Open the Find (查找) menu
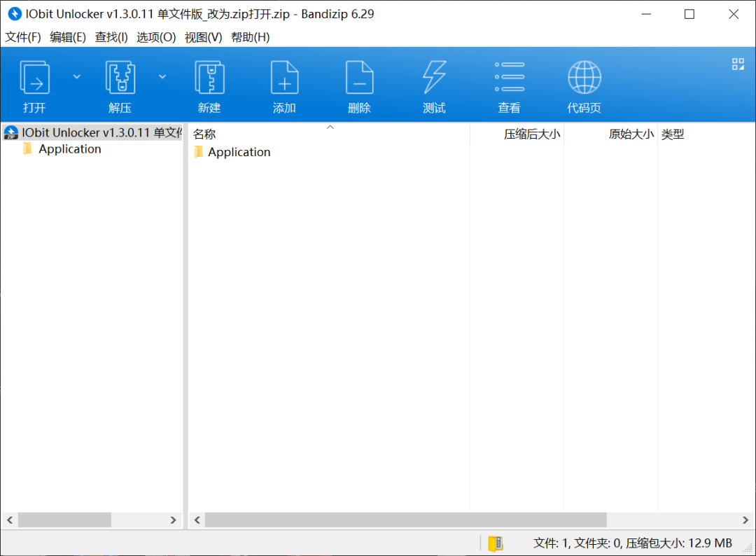The image size is (756, 556). click(x=111, y=37)
